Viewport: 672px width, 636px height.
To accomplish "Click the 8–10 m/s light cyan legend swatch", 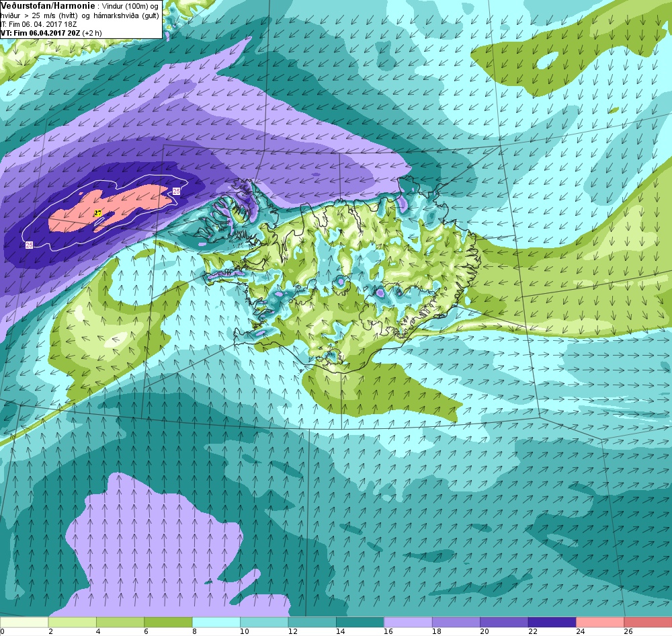I will (x=216, y=622).
